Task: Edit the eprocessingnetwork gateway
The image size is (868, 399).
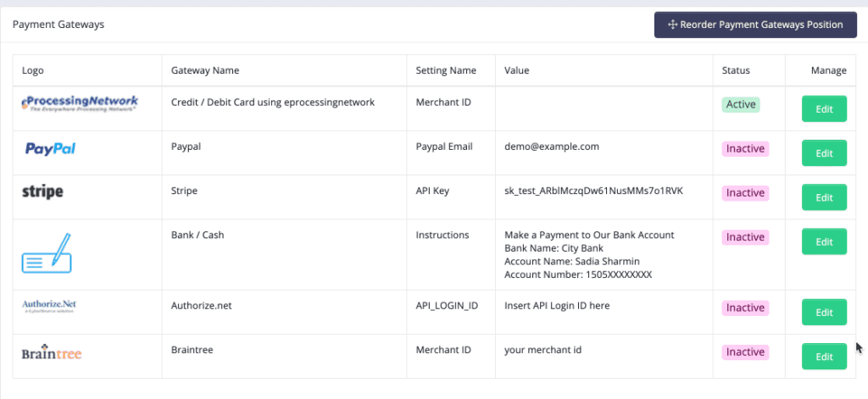Action: coord(824,108)
